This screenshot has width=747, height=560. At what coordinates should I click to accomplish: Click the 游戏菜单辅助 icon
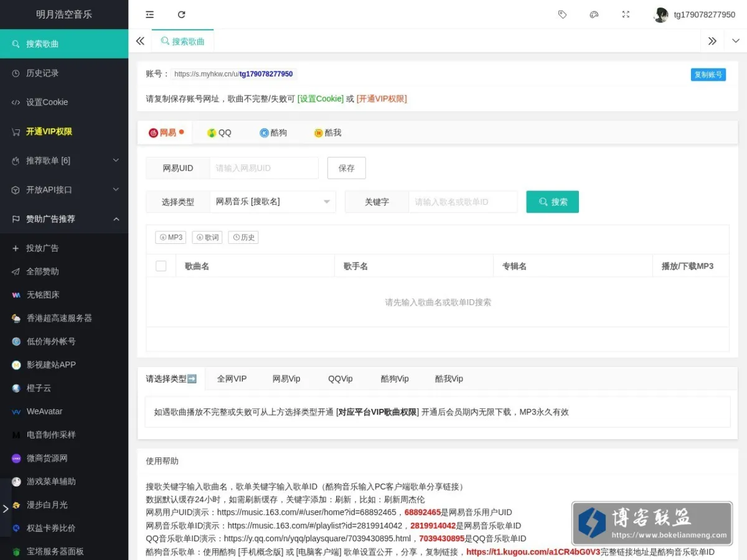click(16, 482)
